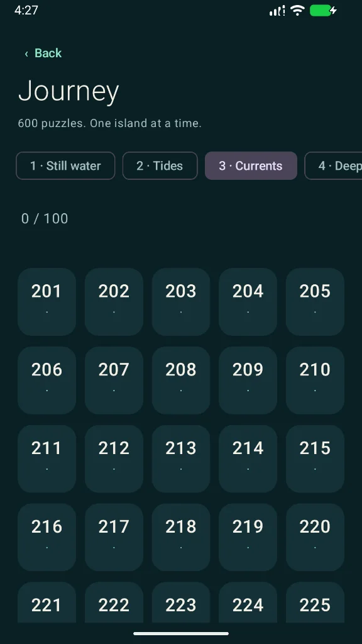Tap the battery charging icon
The image size is (362, 644).
324,10
